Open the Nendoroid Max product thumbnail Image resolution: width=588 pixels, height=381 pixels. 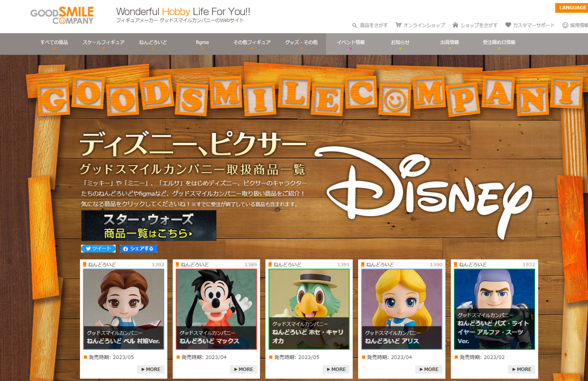[x=216, y=309]
